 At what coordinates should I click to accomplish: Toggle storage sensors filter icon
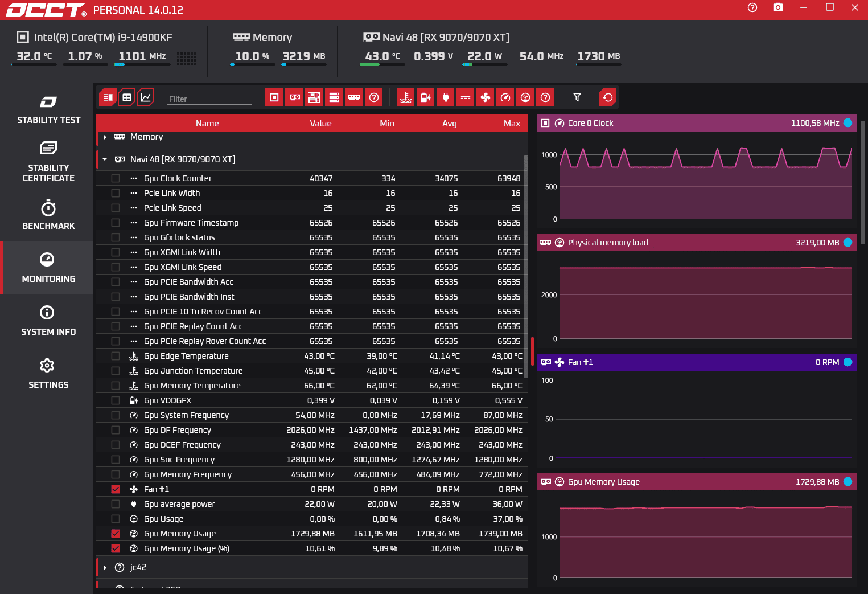coord(334,97)
